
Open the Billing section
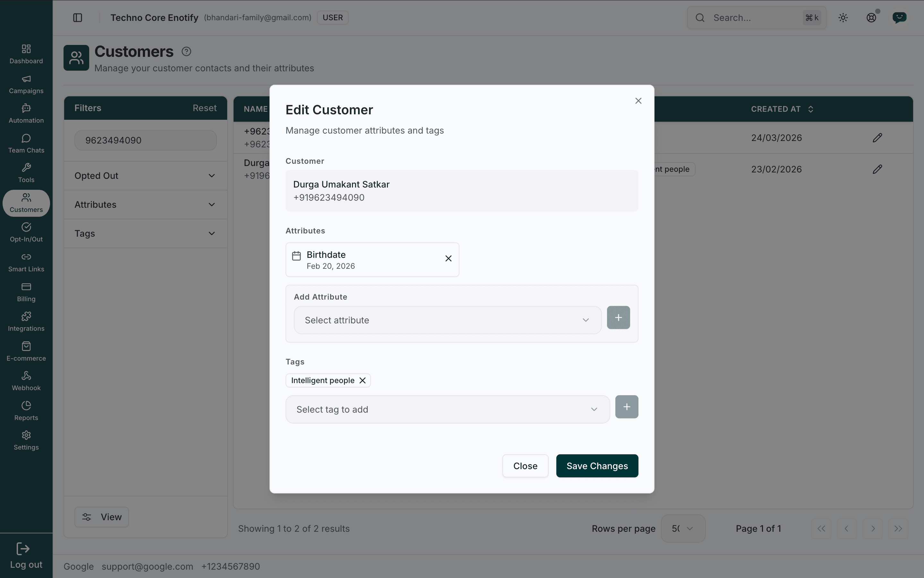point(26,293)
